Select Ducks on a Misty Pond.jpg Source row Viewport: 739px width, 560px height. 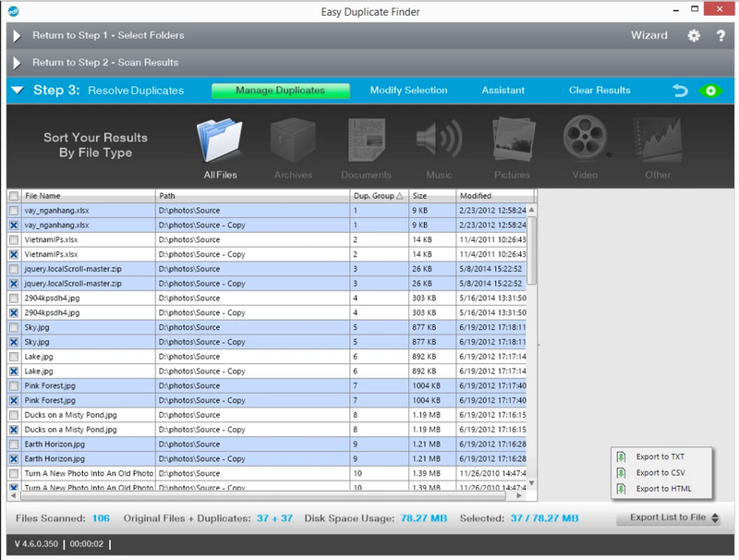coord(267,415)
